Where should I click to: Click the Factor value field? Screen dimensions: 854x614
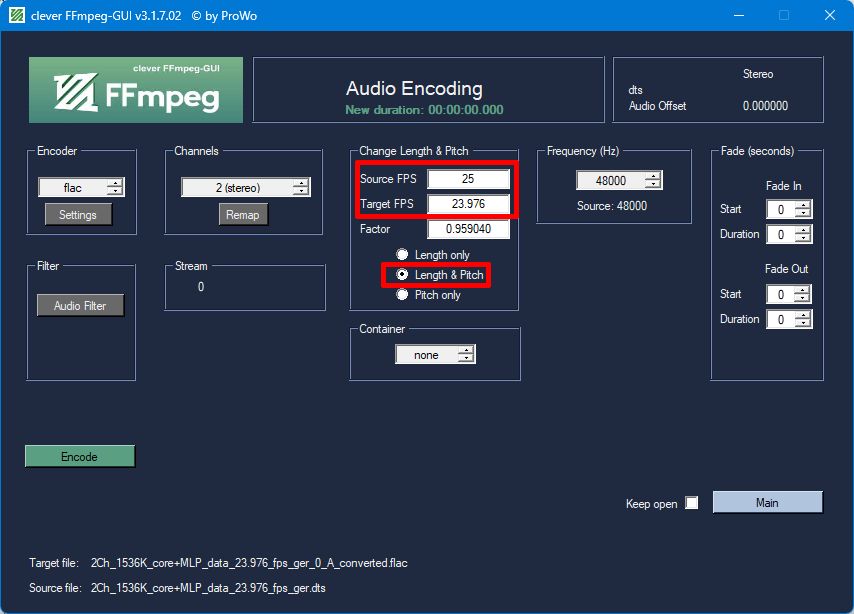pyautogui.click(x=468, y=229)
